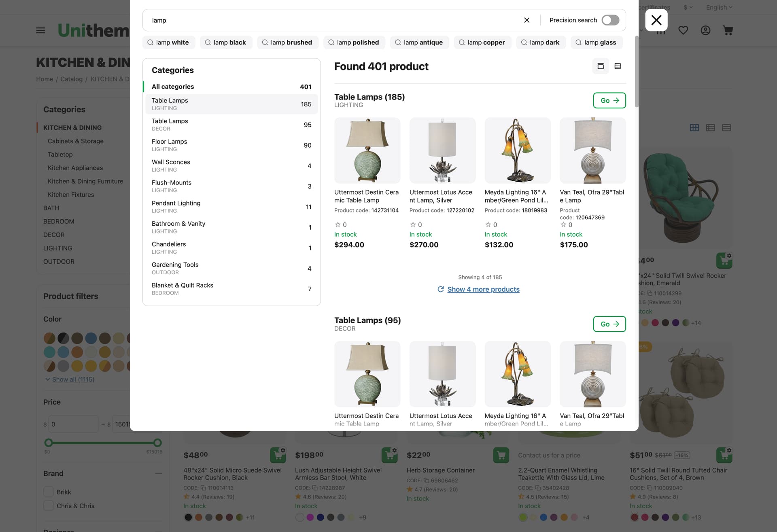Switch results to list view icon
The image size is (777, 532).
point(618,66)
